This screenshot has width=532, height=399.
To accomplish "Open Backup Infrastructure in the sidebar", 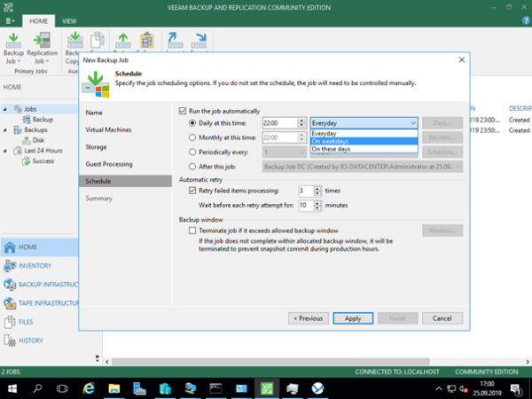I will 9,285.
